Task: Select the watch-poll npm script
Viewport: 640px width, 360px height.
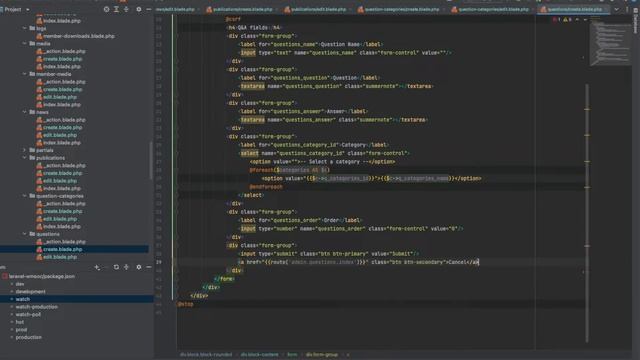Action: coord(28,314)
